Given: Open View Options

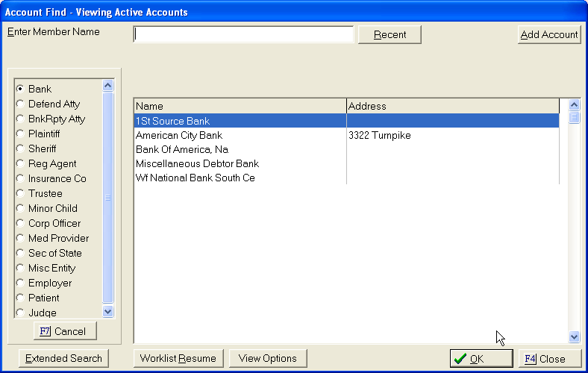Looking at the screenshot, I should (267, 359).
